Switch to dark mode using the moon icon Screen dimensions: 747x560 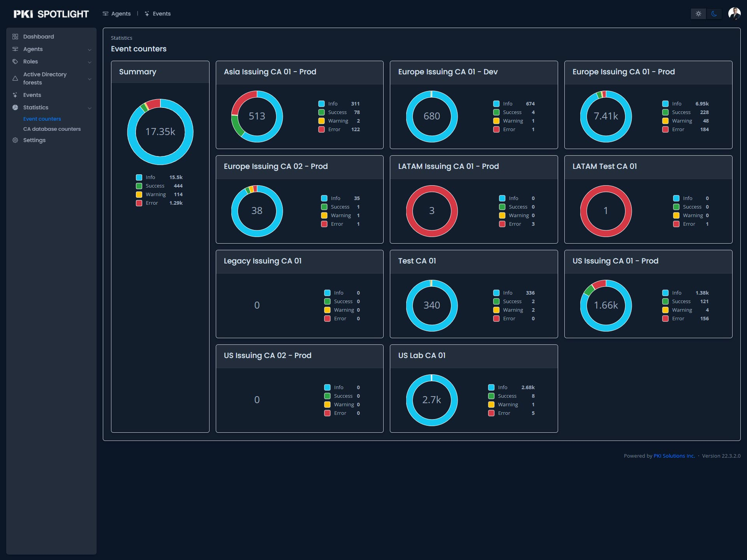click(714, 14)
